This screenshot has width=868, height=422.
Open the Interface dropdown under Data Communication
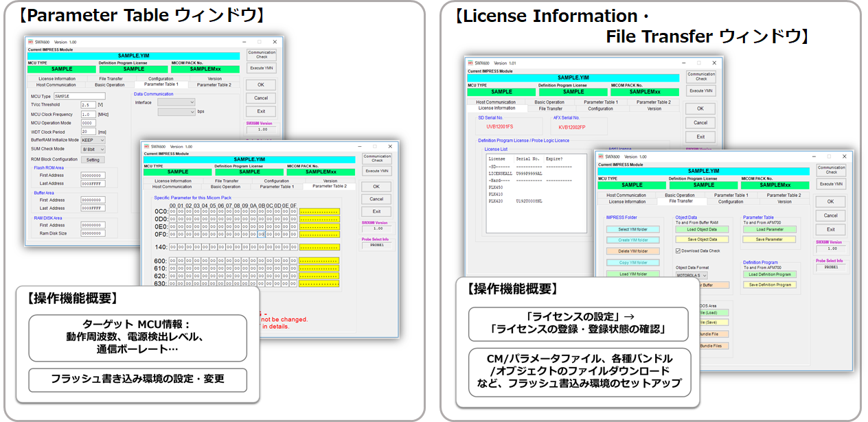176,102
